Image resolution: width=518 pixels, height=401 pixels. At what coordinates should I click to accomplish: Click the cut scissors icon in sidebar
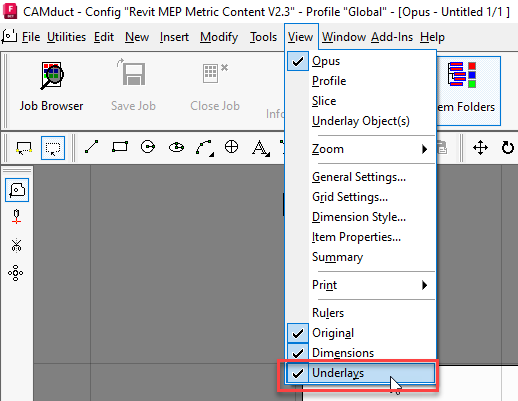16,245
